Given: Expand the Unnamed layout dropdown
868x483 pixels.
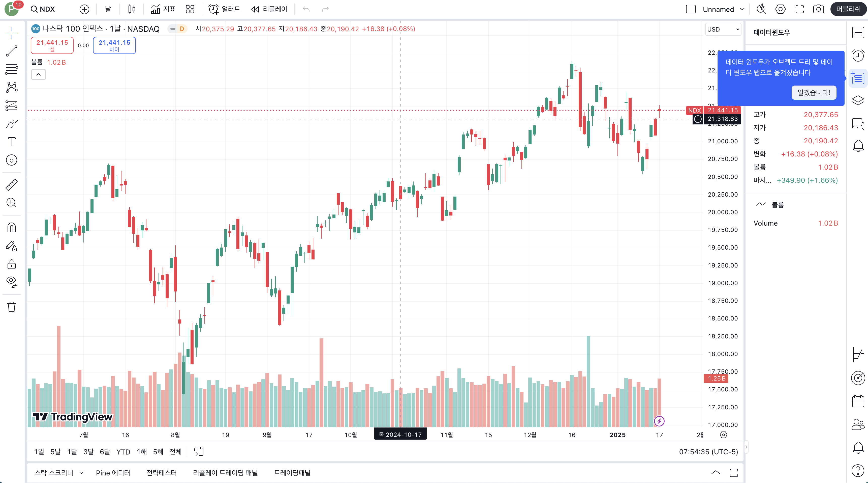Looking at the screenshot, I should click(742, 9).
